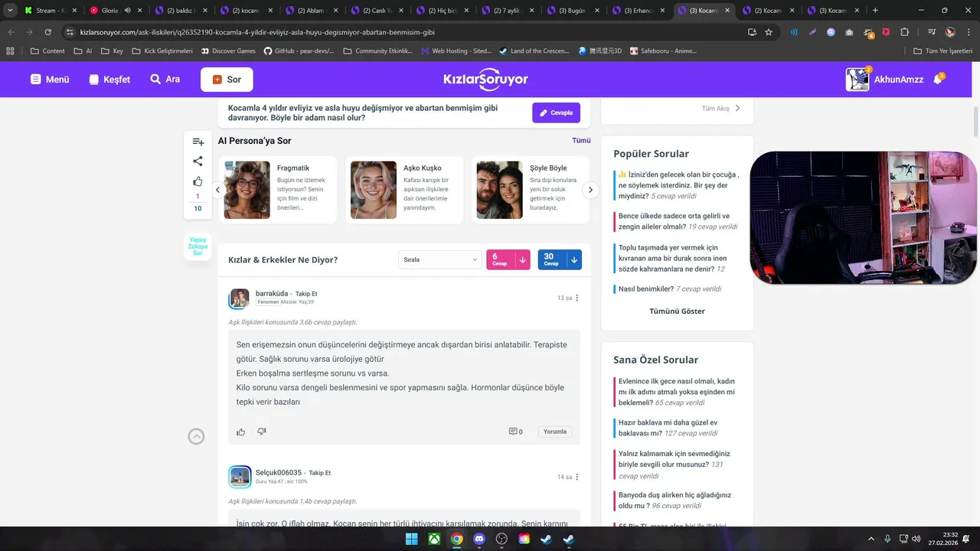Click the blue 30 Cevap dropdown button
The image size is (980, 551).
[x=560, y=259]
